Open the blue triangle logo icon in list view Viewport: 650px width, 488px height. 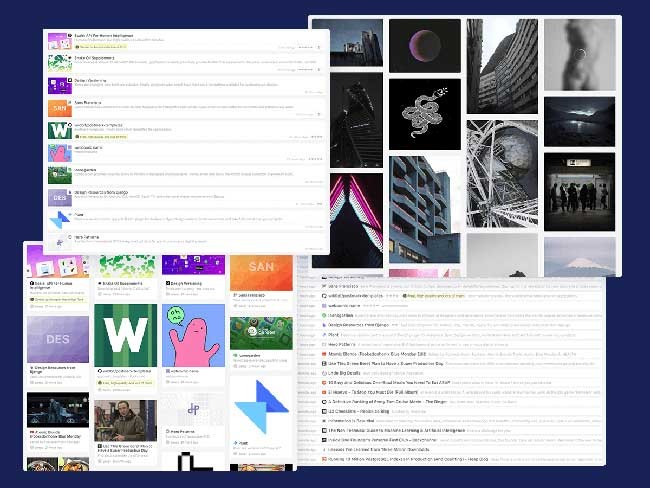[x=59, y=217]
